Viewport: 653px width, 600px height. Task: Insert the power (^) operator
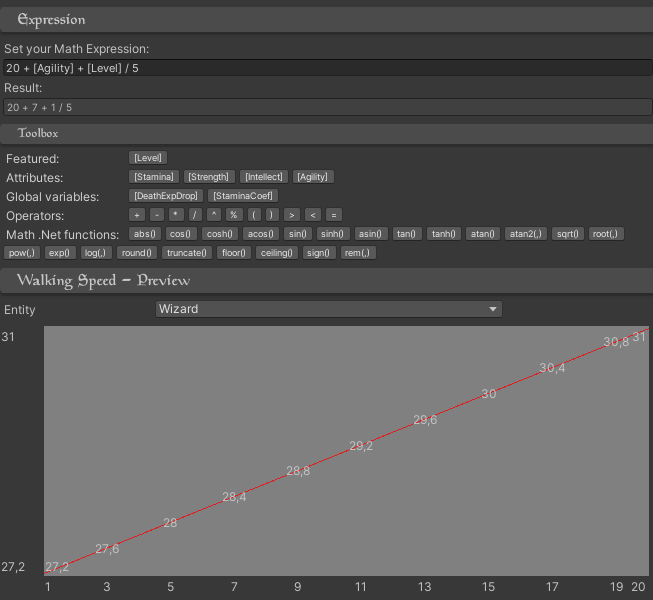(214, 215)
